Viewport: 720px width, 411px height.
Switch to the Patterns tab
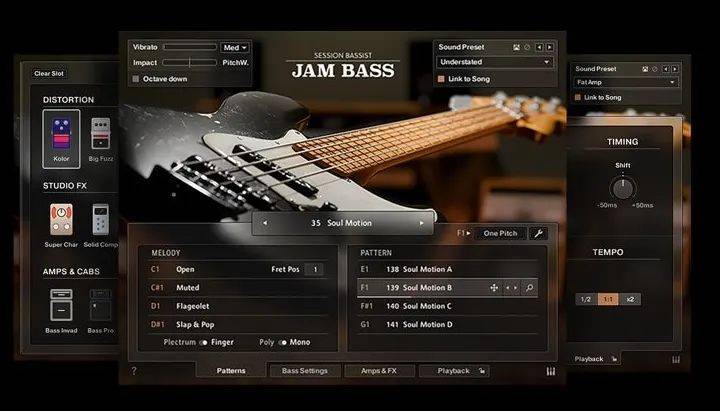point(231,371)
